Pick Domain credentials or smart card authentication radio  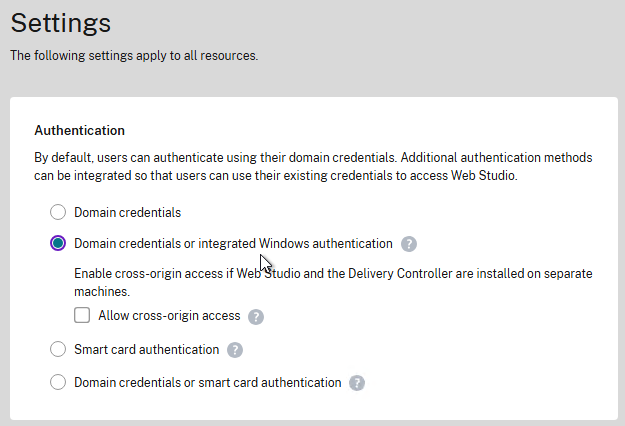[58, 382]
